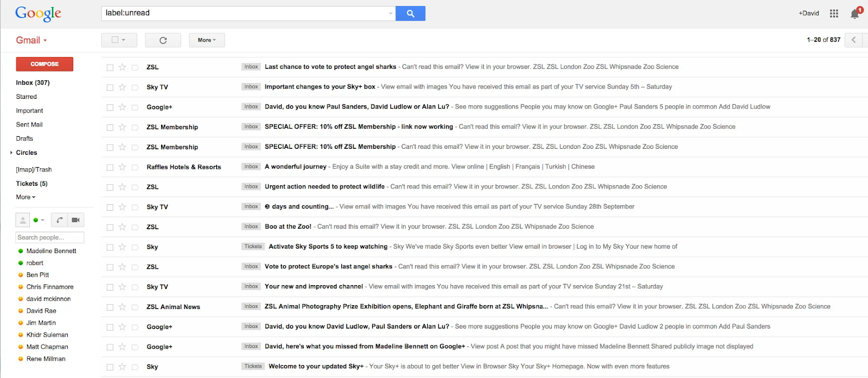
Task: Select checkbox for SPECIAL OFFER link now working email
Action: tap(110, 128)
